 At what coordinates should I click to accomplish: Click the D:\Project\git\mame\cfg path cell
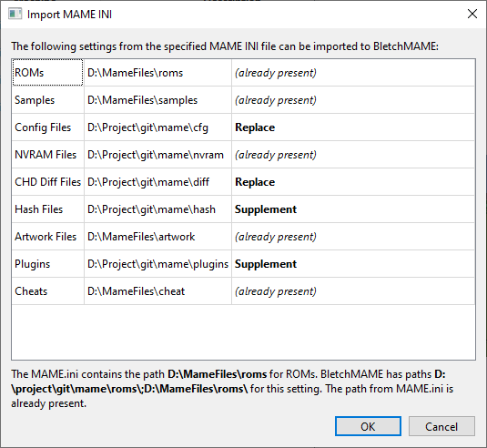pos(157,127)
